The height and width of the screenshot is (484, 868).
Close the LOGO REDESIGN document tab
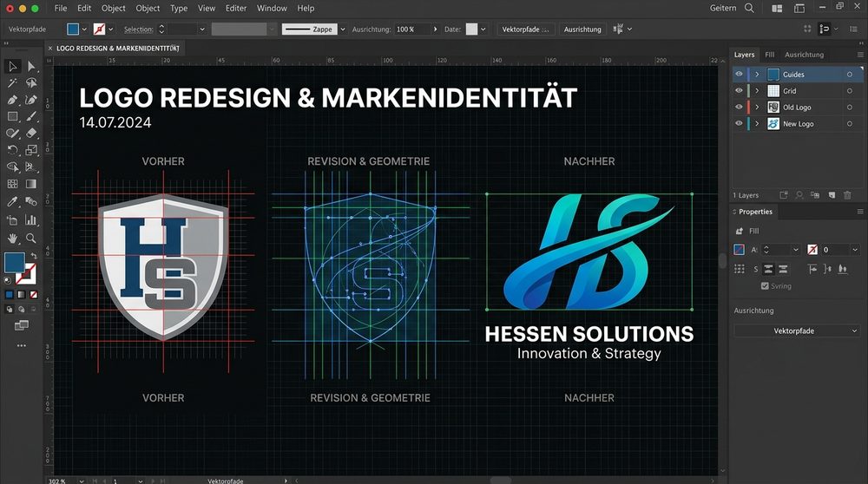click(x=50, y=48)
